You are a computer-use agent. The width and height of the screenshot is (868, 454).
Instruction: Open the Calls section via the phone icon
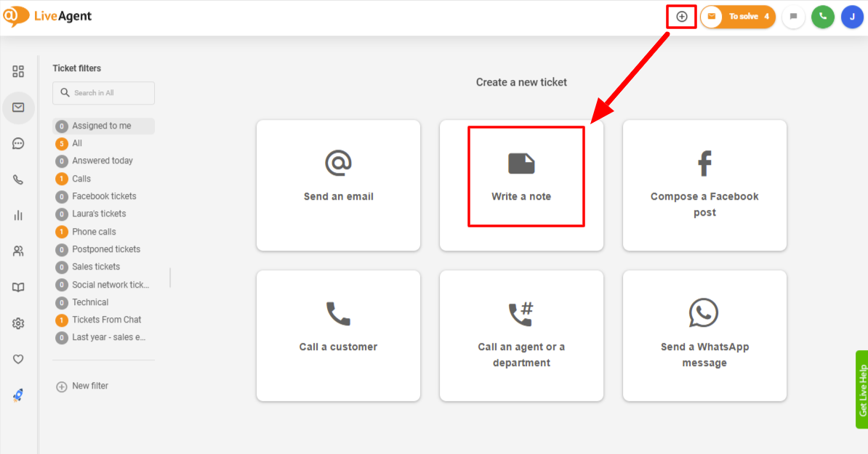coord(18,179)
